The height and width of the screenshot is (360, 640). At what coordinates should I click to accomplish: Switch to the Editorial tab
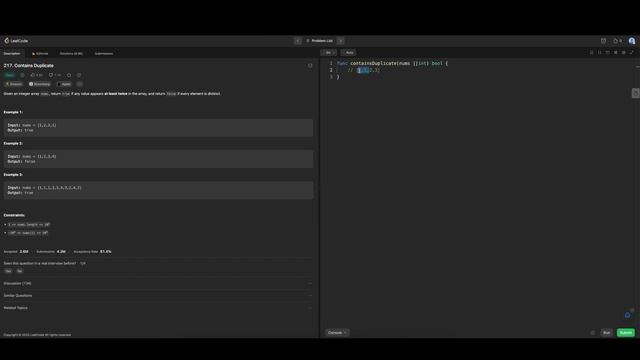coord(40,53)
